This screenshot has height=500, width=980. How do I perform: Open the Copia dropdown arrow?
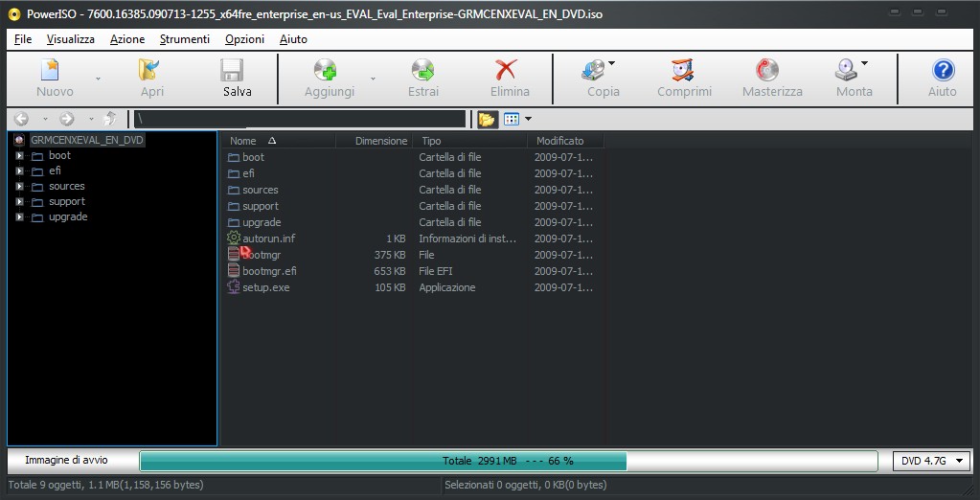[612, 63]
